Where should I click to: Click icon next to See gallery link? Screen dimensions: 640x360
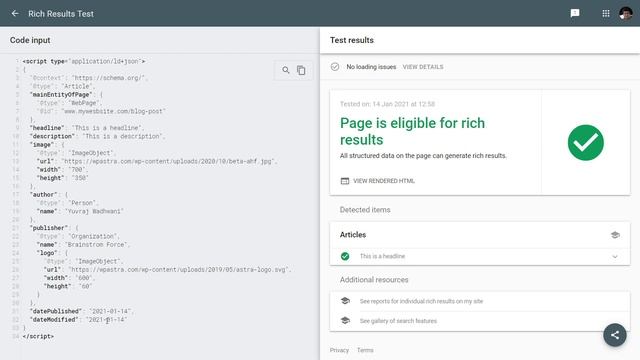click(345, 320)
